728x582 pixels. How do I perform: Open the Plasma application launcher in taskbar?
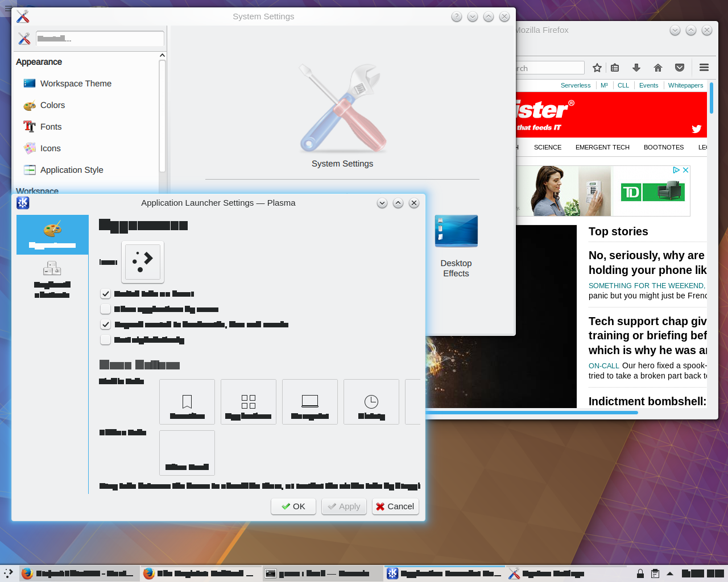click(x=8, y=573)
